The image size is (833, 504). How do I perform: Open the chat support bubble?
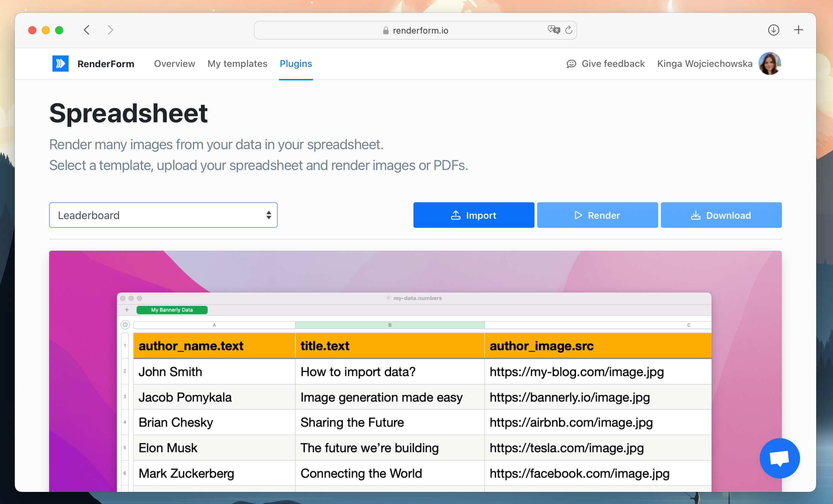tap(780, 458)
